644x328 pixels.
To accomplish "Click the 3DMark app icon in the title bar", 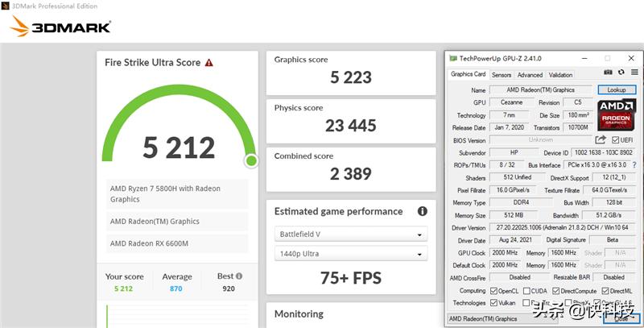I will (5, 6).
